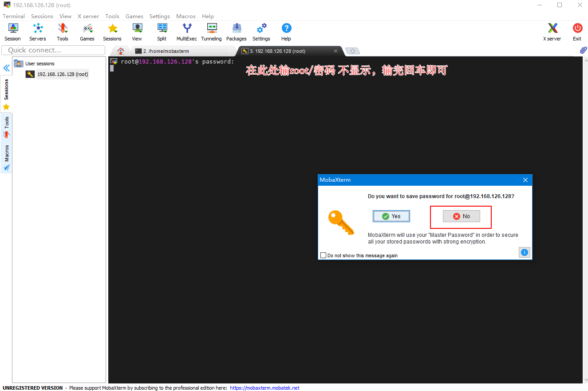This screenshot has width=588, height=391.
Task: Open the Tools menu in menu bar
Action: pyautogui.click(x=112, y=16)
